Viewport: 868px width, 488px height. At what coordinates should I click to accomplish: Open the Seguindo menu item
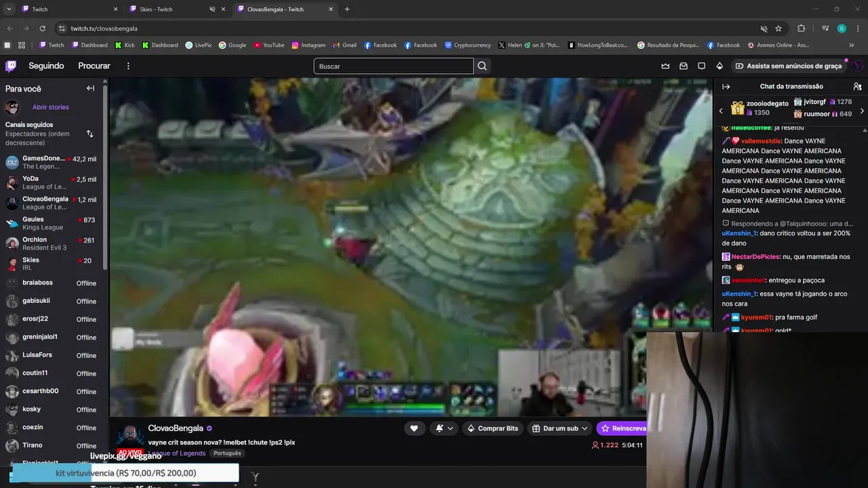click(46, 66)
